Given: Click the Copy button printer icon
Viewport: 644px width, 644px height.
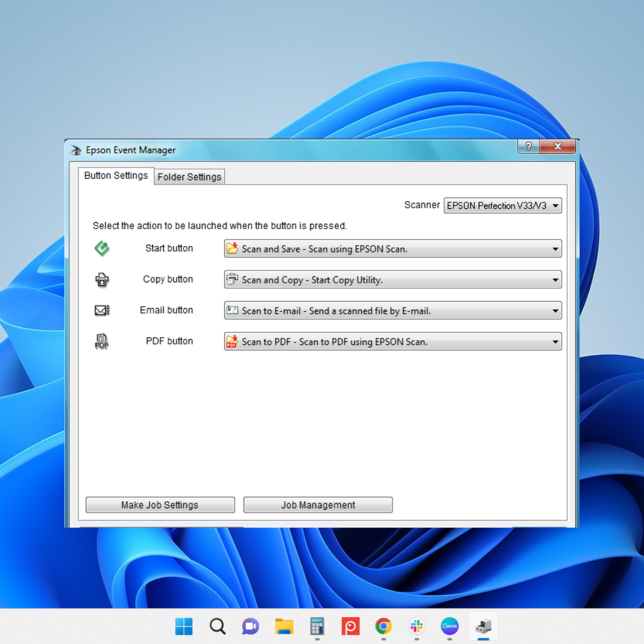Looking at the screenshot, I should (x=102, y=280).
